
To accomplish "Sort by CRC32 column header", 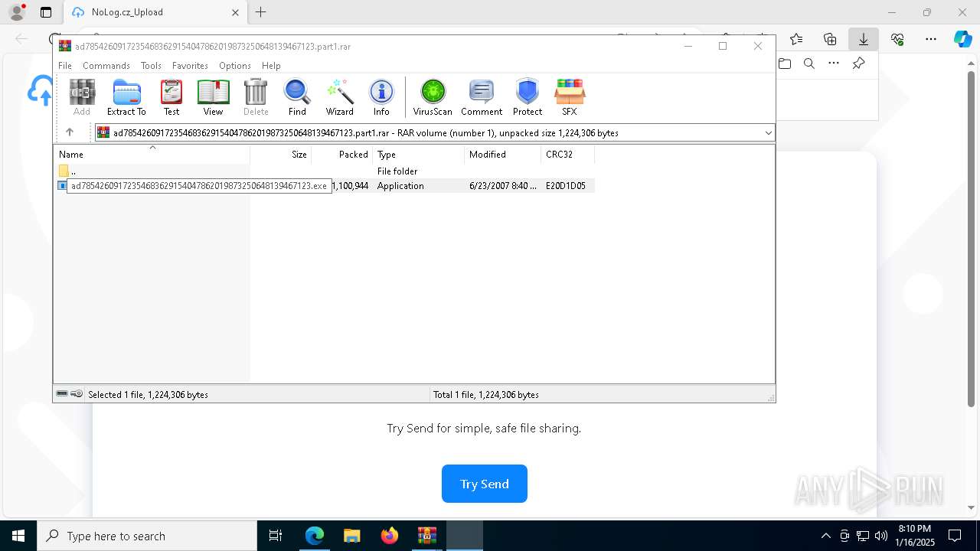I will [567, 155].
